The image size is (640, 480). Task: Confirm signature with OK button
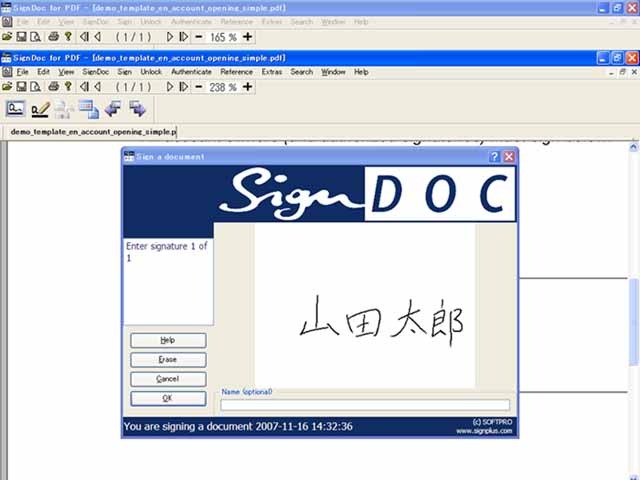pos(168,398)
